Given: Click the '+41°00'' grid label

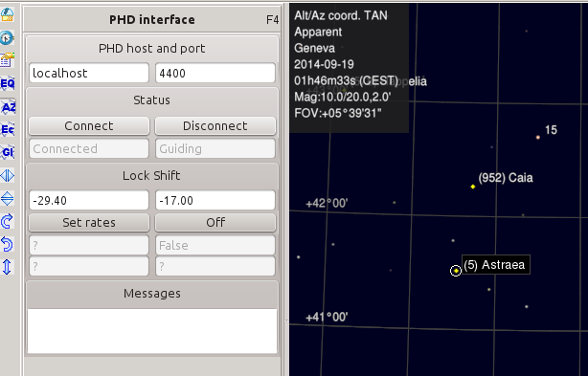Looking at the screenshot, I should click(x=327, y=318).
